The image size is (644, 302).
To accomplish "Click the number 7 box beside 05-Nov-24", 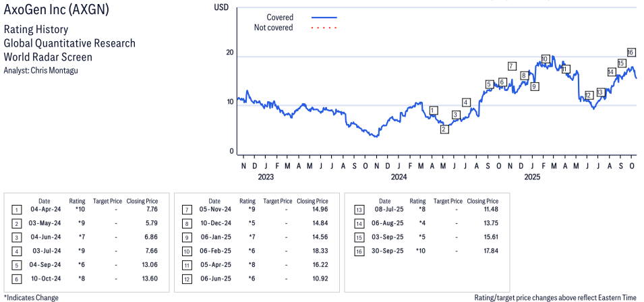I will pyautogui.click(x=187, y=210).
